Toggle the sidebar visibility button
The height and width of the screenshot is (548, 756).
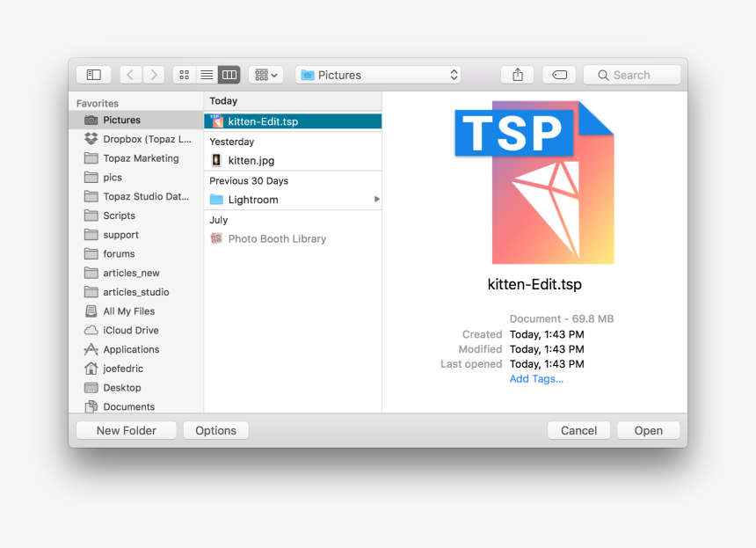tap(93, 74)
